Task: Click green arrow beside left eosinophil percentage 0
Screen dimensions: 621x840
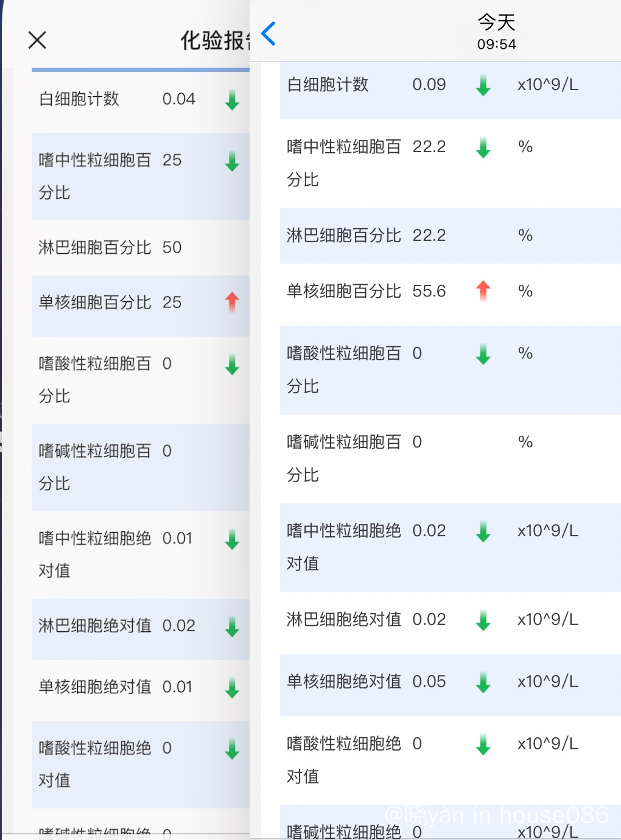Action: (x=232, y=365)
